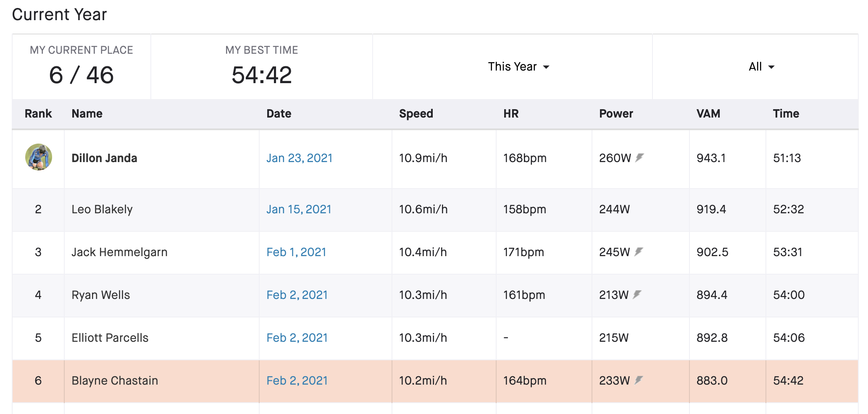Click the time 54:06
The height and width of the screenshot is (414, 868).
tap(789, 338)
